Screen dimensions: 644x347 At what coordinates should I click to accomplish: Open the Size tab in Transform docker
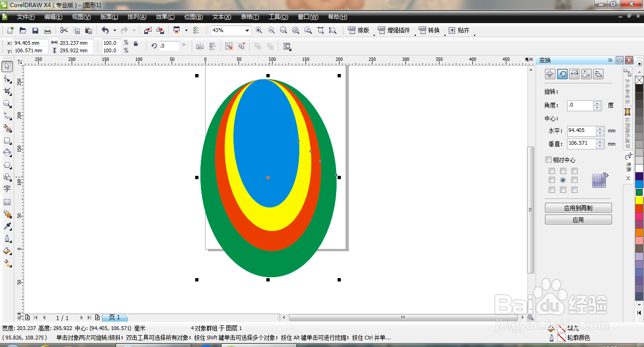click(x=586, y=74)
